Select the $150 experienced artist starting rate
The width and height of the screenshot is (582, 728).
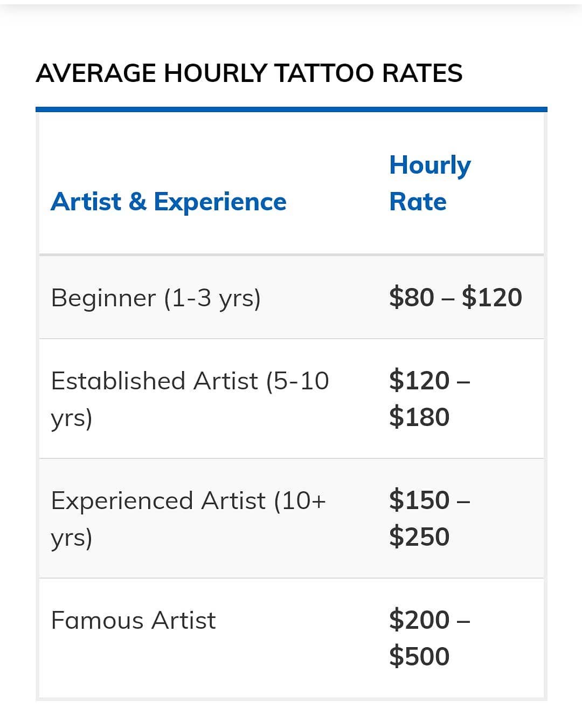click(419, 500)
